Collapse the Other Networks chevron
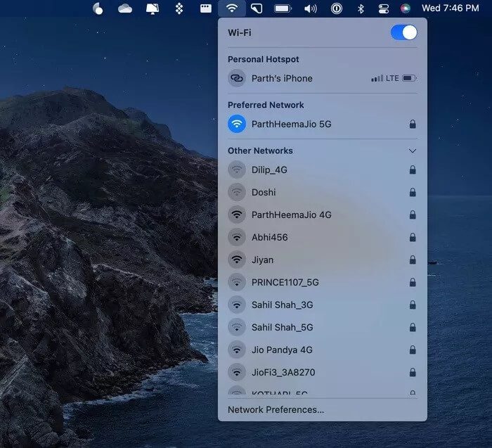Screen dimensions: 492x448 (x=413, y=151)
